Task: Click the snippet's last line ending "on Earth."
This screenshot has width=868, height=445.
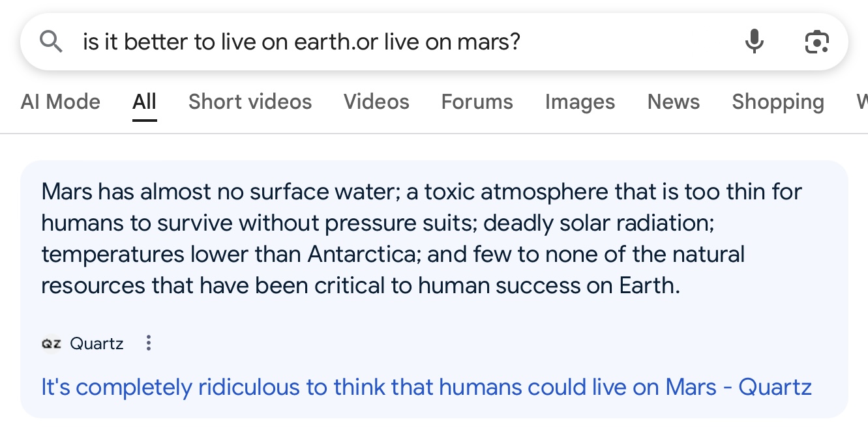Action: tap(360, 285)
